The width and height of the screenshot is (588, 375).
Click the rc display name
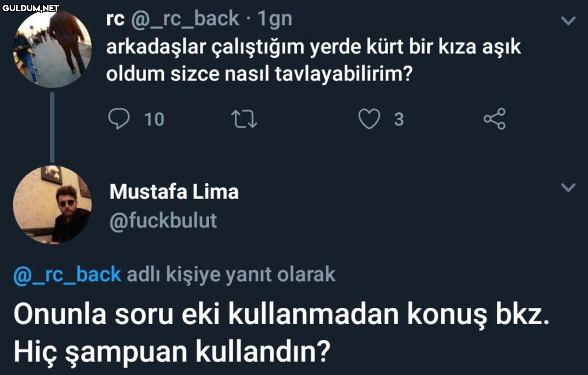coord(116,20)
